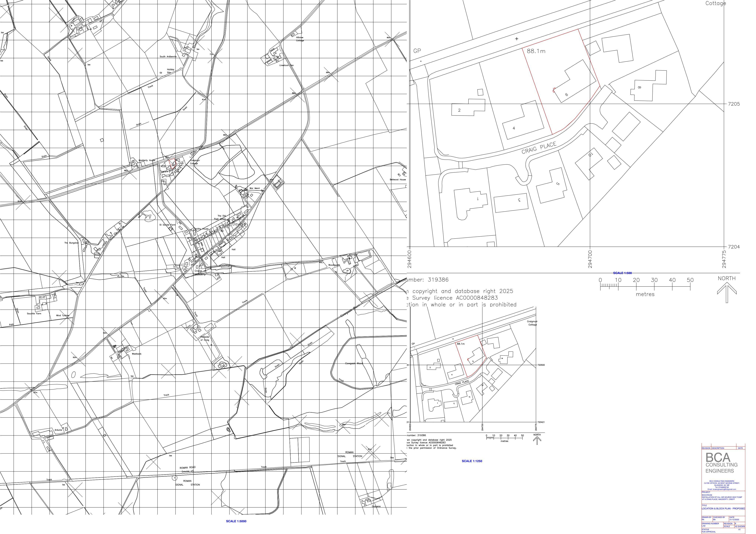Open the bcaengineering65@gmail.com email address

pyautogui.click(x=724, y=489)
